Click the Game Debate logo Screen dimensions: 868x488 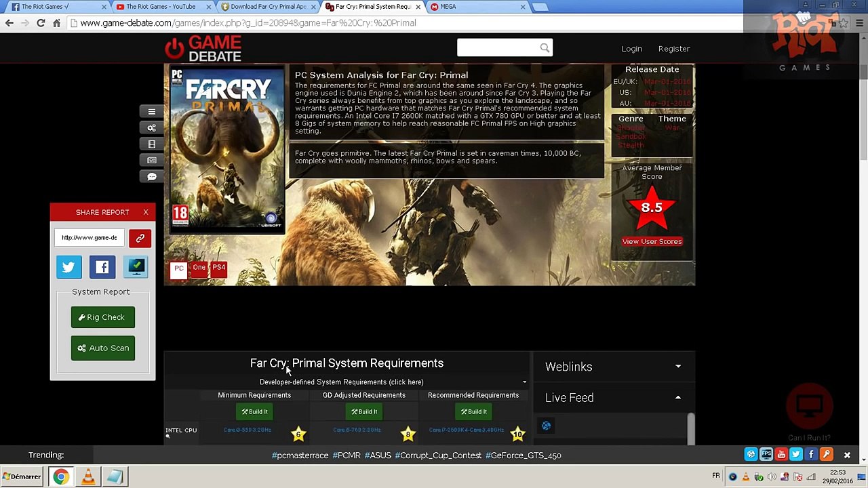(203, 49)
